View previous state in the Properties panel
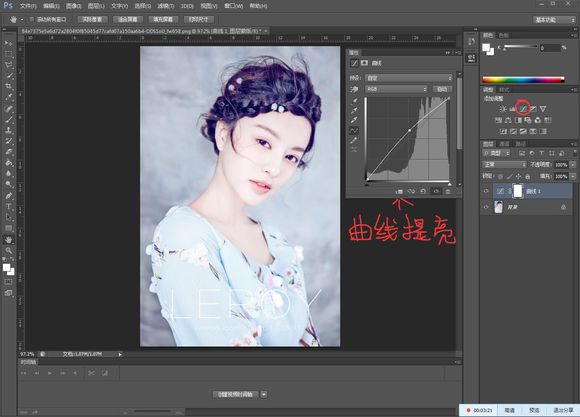The width and height of the screenshot is (580, 417). [x=411, y=191]
